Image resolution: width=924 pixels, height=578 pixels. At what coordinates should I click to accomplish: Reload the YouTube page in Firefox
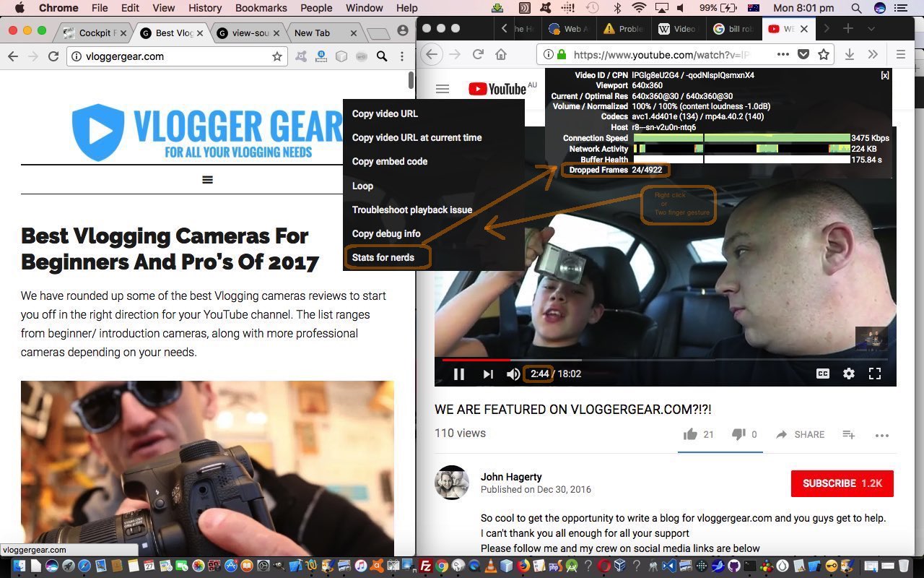tap(477, 54)
